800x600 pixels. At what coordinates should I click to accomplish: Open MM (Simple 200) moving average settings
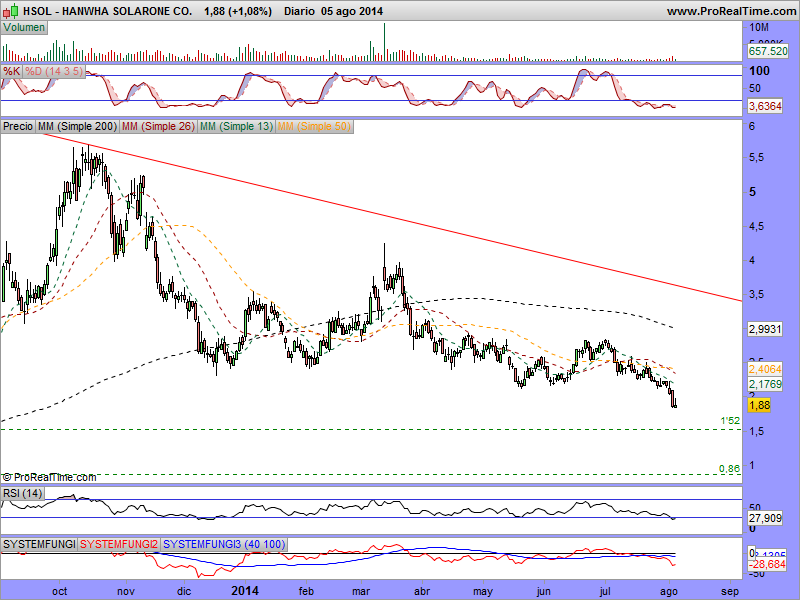[78, 126]
